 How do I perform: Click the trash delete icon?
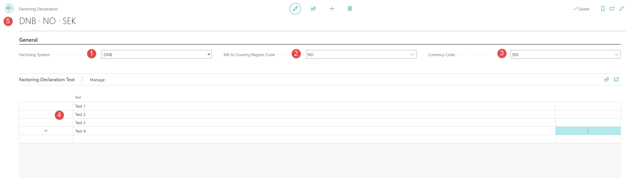pos(350,9)
